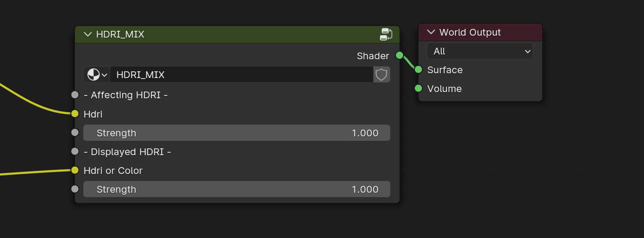Click the Strength slider under Hdri or Color
This screenshot has width=644, height=238.
coord(237,189)
